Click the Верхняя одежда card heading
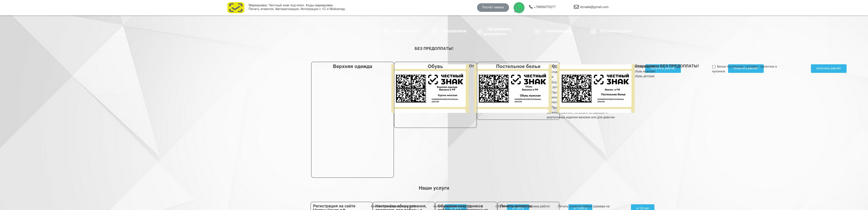The image size is (868, 210). pos(352,66)
